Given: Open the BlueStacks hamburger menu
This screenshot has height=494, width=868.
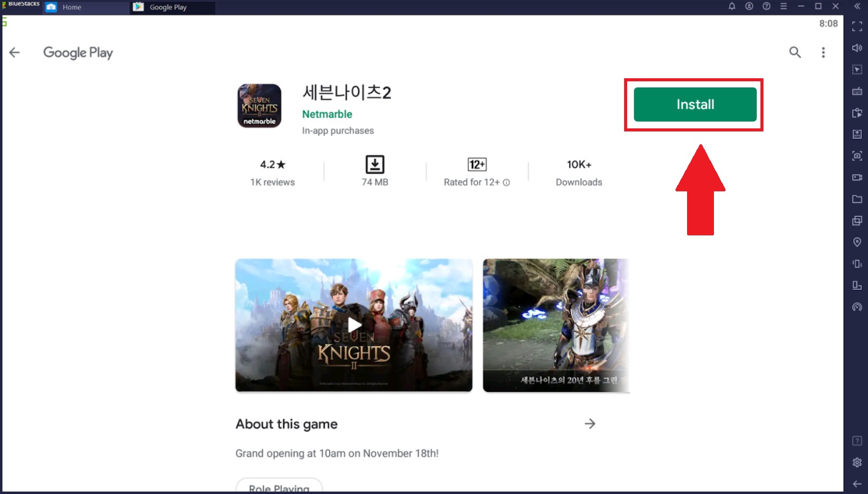Looking at the screenshot, I should tap(784, 6).
